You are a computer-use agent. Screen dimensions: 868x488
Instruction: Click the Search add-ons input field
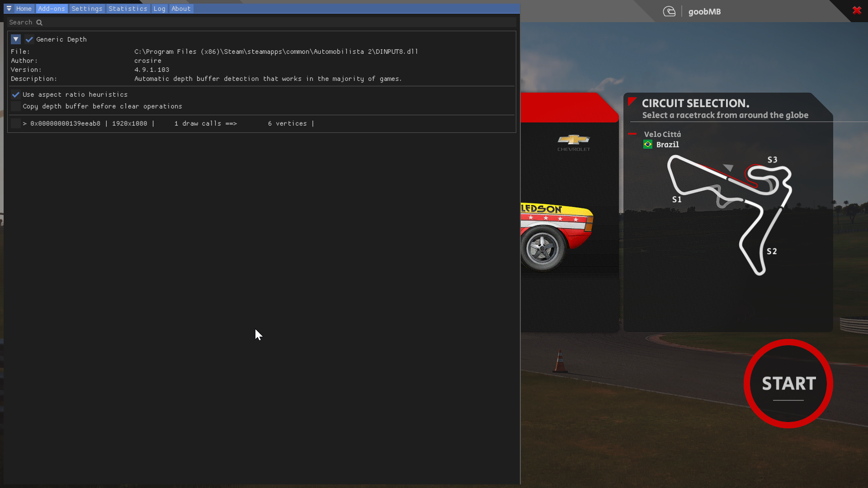(x=262, y=22)
